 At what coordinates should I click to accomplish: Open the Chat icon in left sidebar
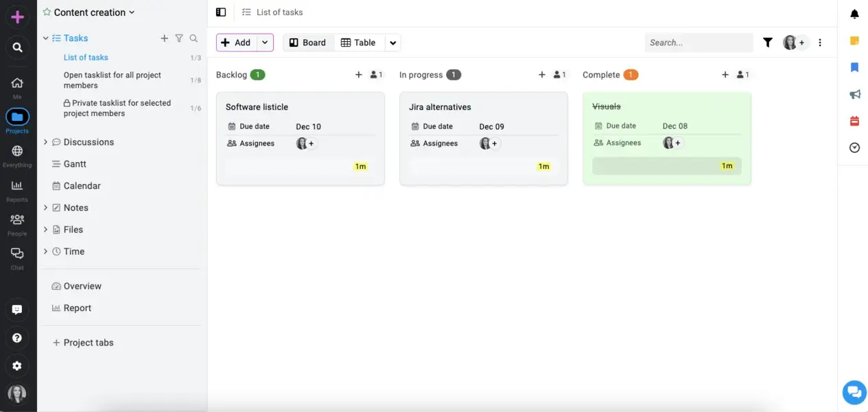(x=17, y=254)
